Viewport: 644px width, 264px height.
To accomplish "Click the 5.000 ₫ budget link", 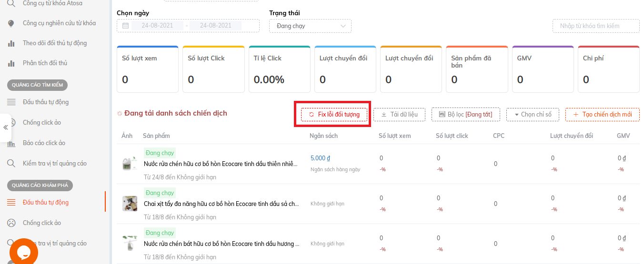I will (x=320, y=158).
